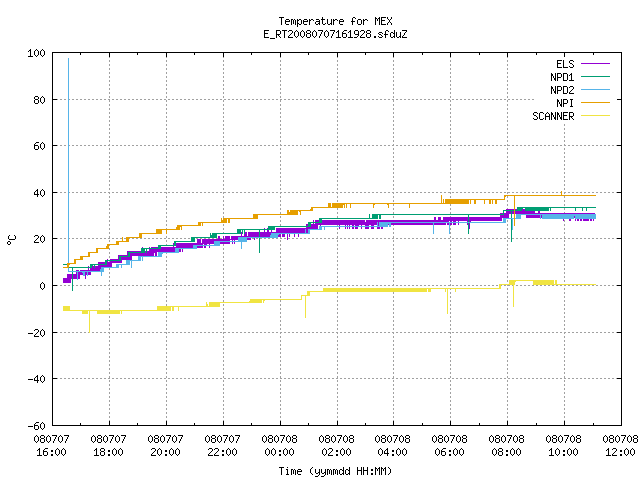Click the x-axis tick label 080707 16:00
The width and height of the screenshot is (640, 480).
pyautogui.click(x=51, y=446)
